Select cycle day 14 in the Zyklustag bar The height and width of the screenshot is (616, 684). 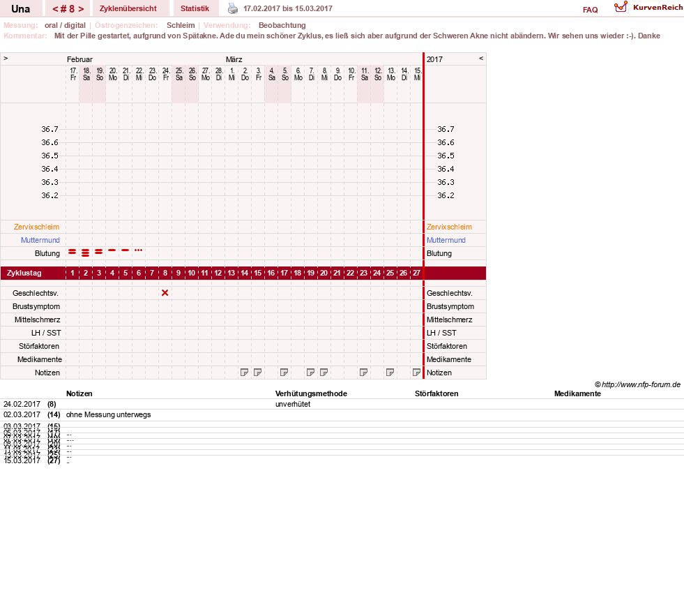click(244, 273)
